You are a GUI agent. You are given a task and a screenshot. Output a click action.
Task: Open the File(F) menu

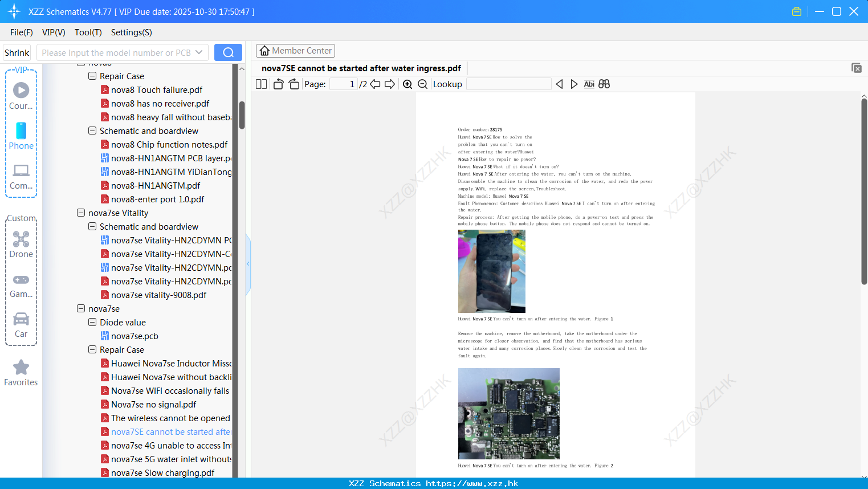(22, 32)
